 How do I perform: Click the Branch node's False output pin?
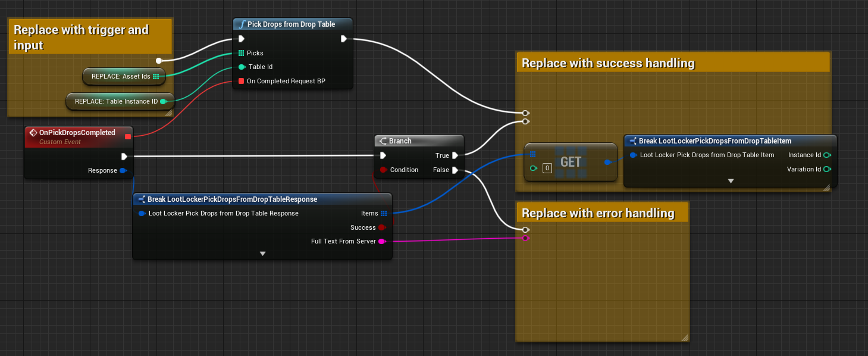point(455,170)
